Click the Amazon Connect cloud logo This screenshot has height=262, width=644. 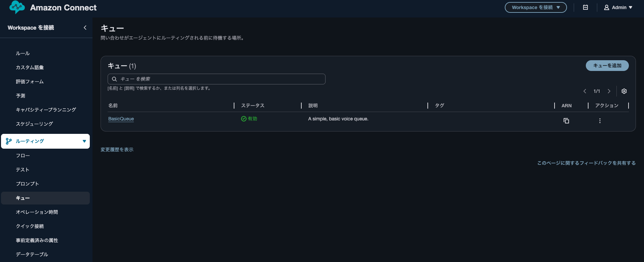17,7
